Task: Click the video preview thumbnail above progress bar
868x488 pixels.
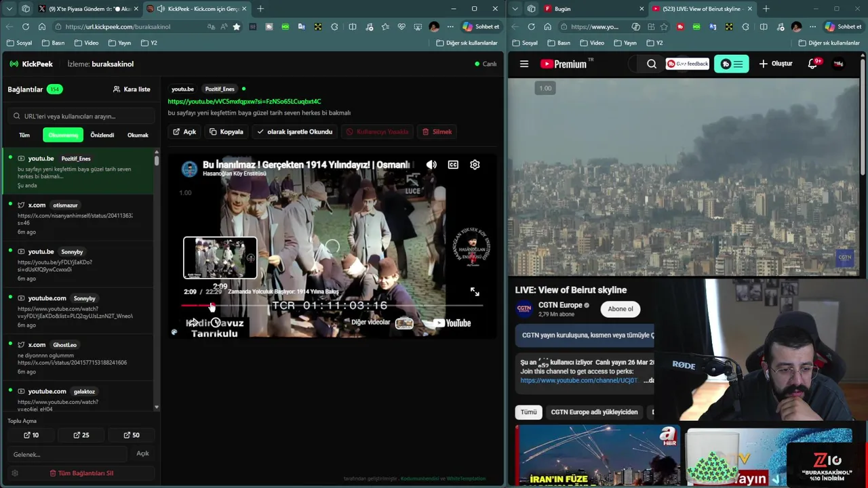Action: click(x=220, y=258)
